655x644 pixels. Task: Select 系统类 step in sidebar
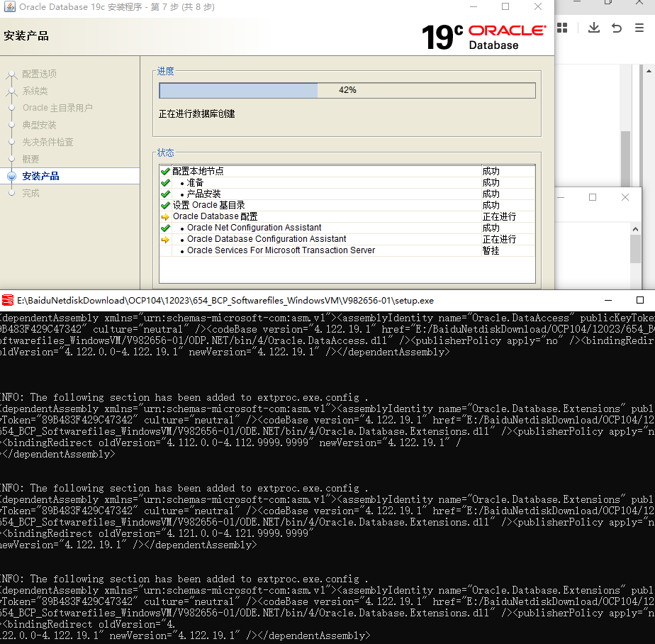pos(35,91)
